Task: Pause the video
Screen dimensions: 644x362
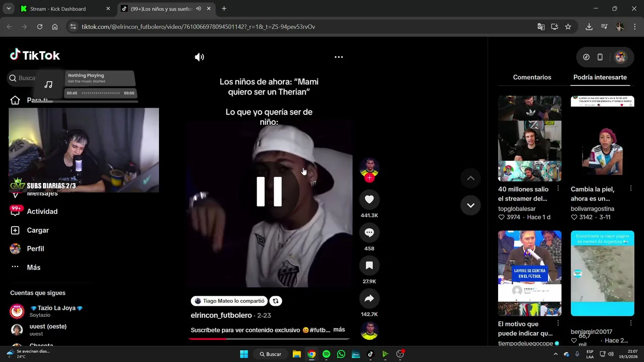Action: point(269,192)
